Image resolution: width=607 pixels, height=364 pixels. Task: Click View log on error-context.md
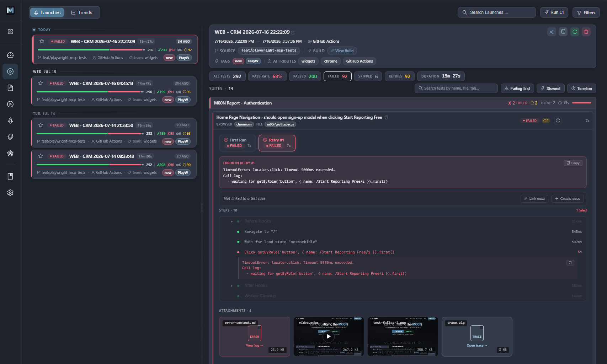click(x=254, y=346)
